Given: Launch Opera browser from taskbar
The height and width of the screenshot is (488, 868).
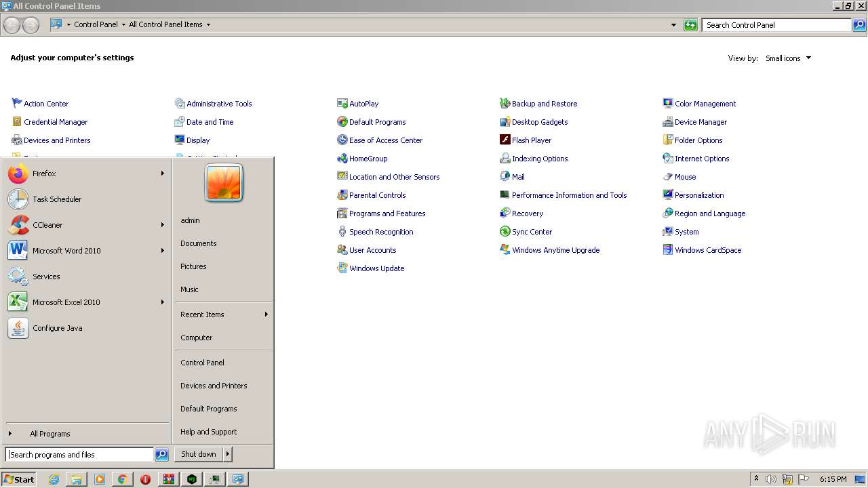Looking at the screenshot, I should [x=145, y=479].
